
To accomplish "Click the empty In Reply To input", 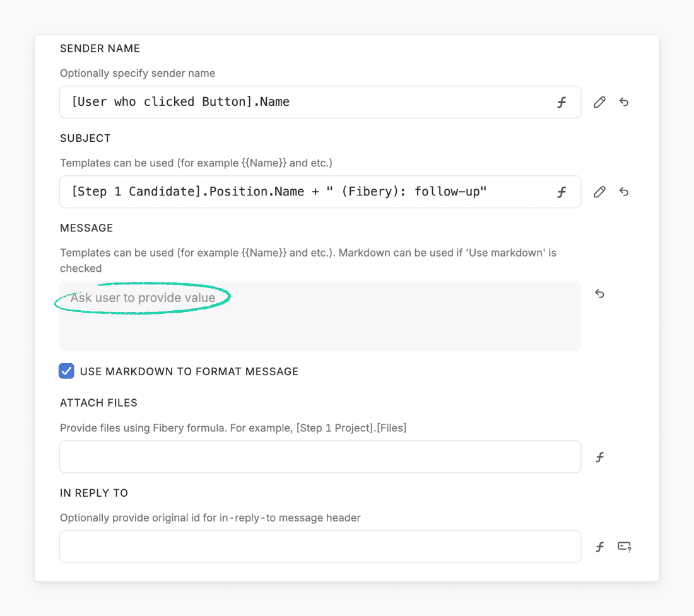I will pyautogui.click(x=320, y=547).
